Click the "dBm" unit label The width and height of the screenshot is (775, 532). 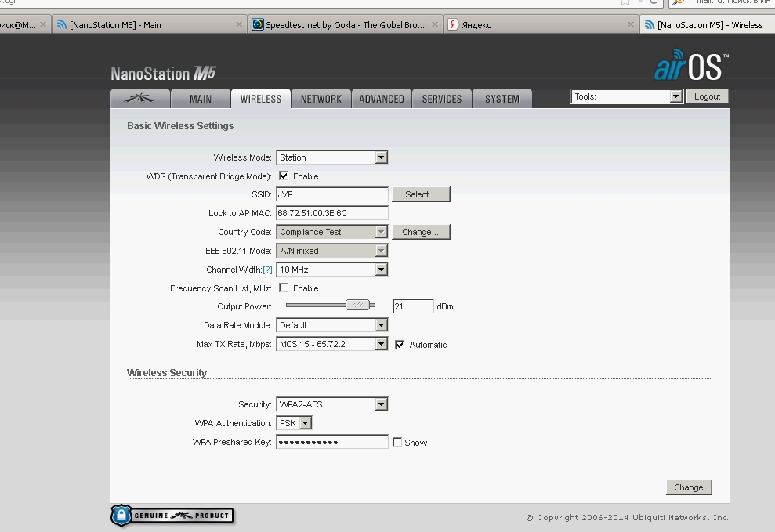(445, 306)
